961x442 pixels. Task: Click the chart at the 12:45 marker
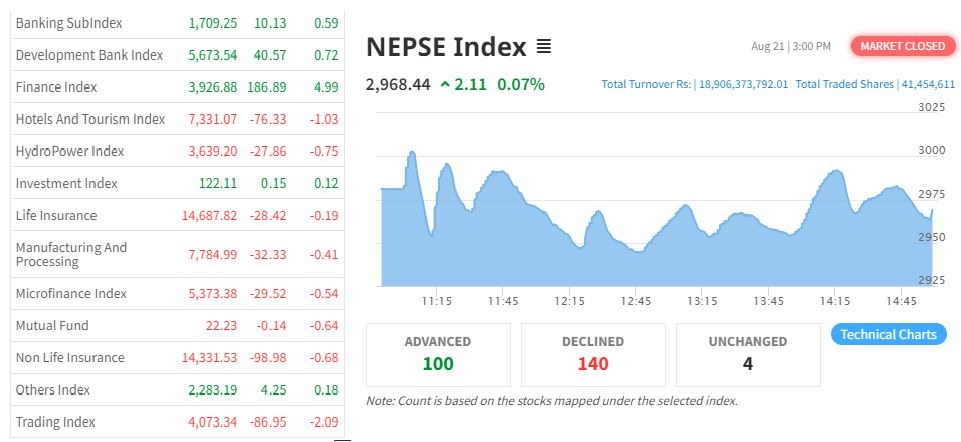coord(636,250)
